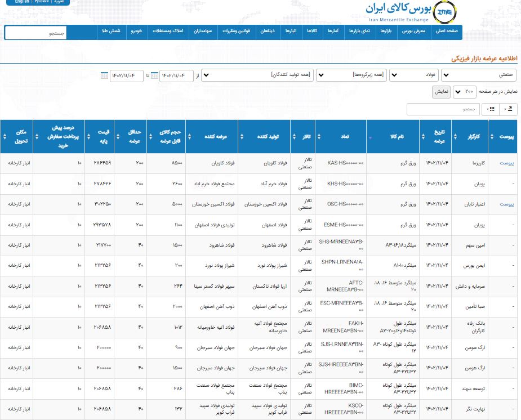The width and height of the screenshot is (521, 420).
Task: Open ذینفعان menu
Action: pos(268,31)
